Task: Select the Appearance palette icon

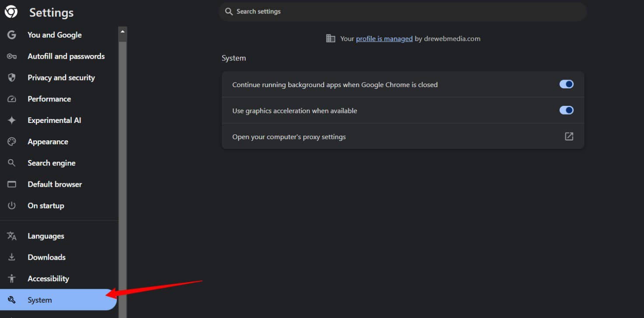Action: [x=11, y=141]
